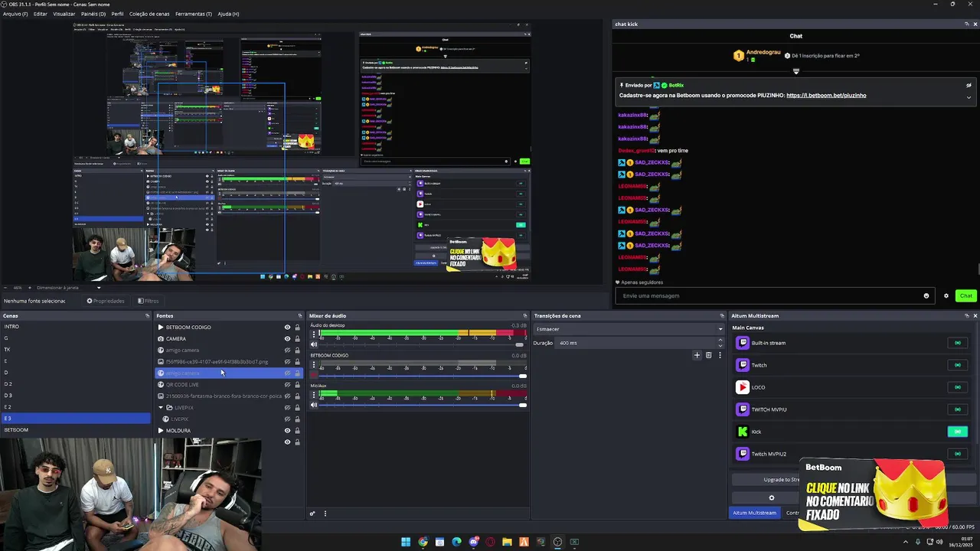This screenshot has height=551, width=980.
Task: Start Twitch MVPIU2 stream output
Action: pos(957,454)
